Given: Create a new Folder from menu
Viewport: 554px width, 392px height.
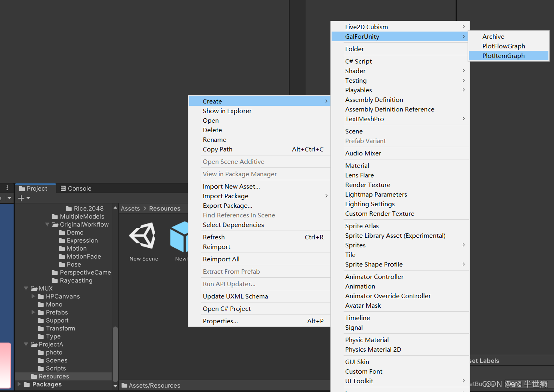Looking at the screenshot, I should (400, 49).
